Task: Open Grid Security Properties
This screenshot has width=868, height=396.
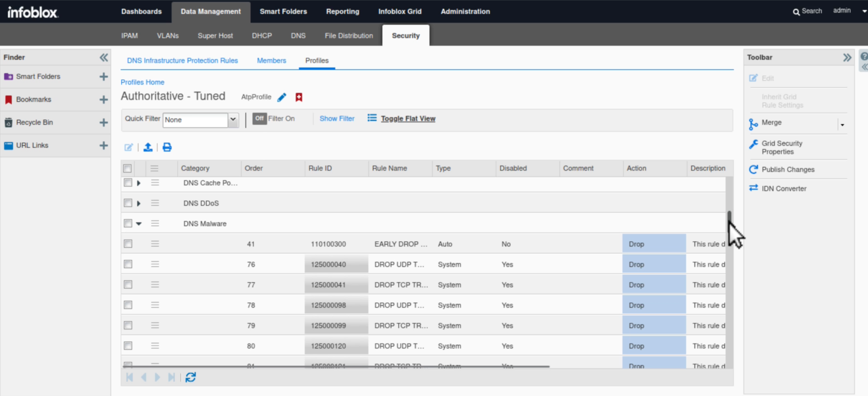Action: click(782, 147)
